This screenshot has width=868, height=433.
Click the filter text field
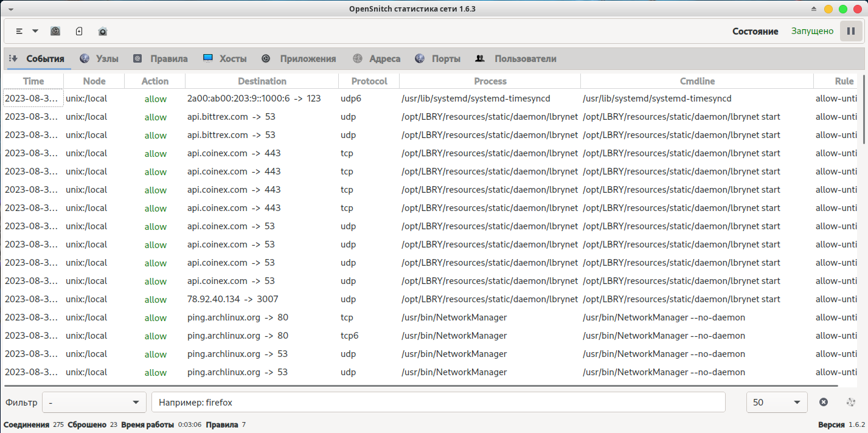tap(438, 403)
